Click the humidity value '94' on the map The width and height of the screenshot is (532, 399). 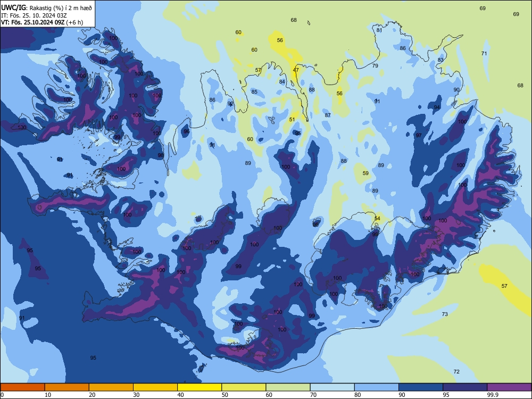pyautogui.click(x=437, y=107)
